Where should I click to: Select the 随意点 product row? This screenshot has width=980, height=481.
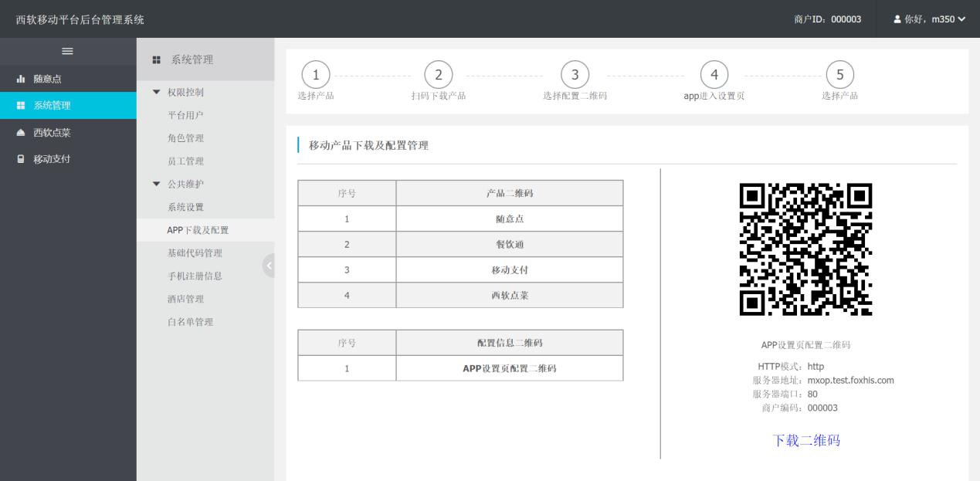coord(460,218)
